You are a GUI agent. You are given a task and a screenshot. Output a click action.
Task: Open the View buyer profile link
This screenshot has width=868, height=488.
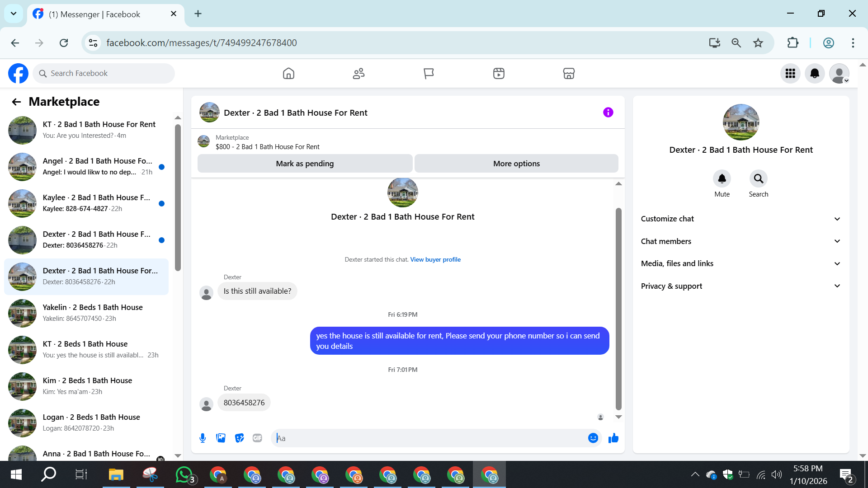tap(435, 259)
